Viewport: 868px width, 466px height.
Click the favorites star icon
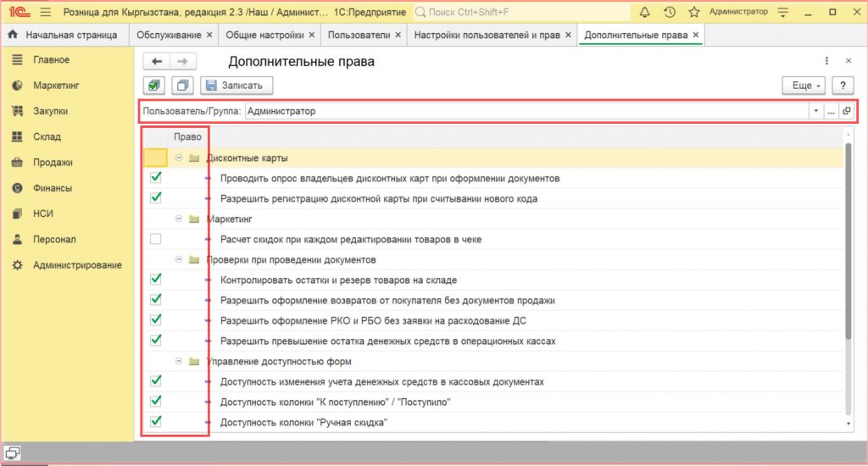pyautogui.click(x=694, y=12)
